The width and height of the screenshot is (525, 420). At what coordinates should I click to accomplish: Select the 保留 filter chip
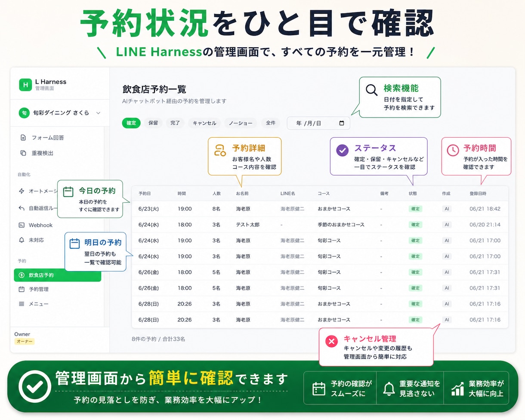(x=153, y=123)
